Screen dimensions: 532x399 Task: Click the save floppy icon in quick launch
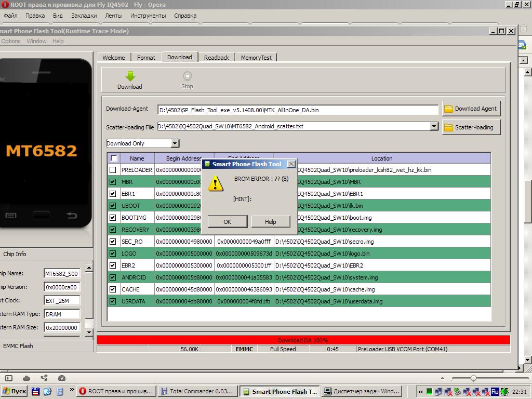click(x=36, y=391)
